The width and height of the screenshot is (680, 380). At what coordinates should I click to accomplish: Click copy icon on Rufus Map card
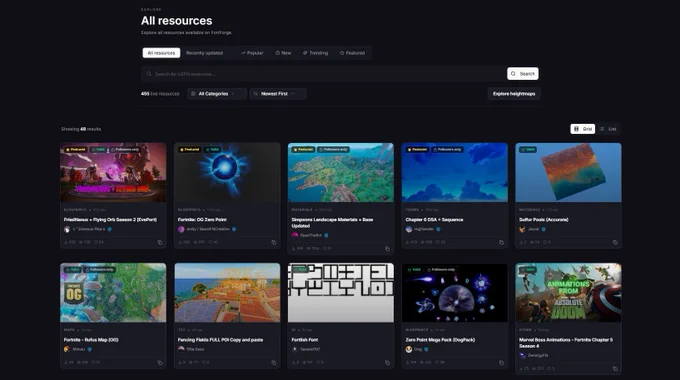coord(160,363)
